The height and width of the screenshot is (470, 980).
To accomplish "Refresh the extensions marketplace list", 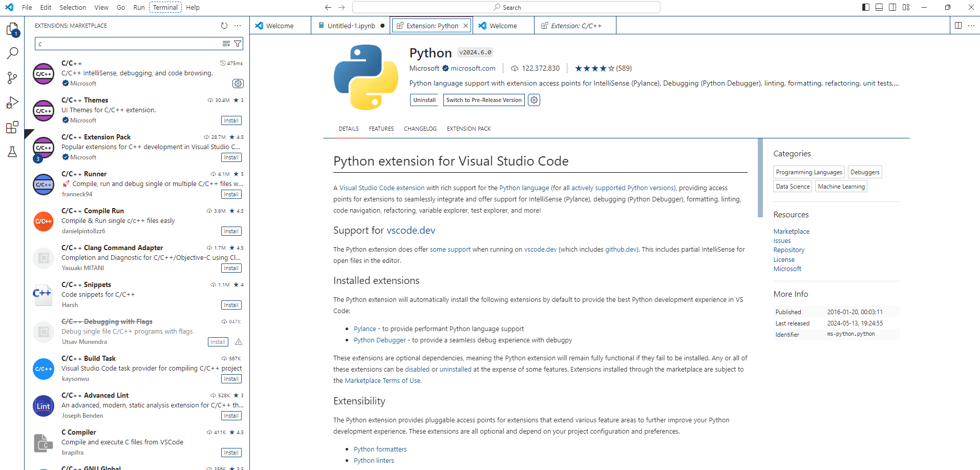I will (x=224, y=26).
